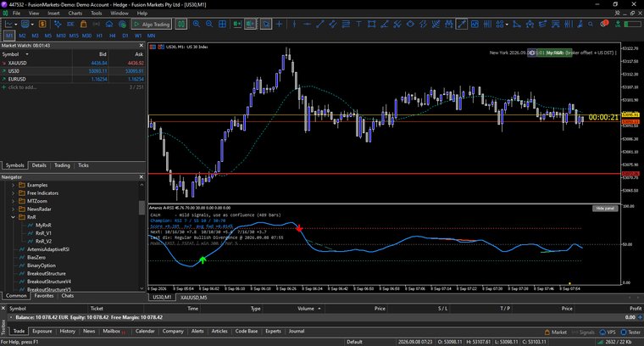Toggle the Algo Trading button
644x346 pixels.
(x=151, y=25)
